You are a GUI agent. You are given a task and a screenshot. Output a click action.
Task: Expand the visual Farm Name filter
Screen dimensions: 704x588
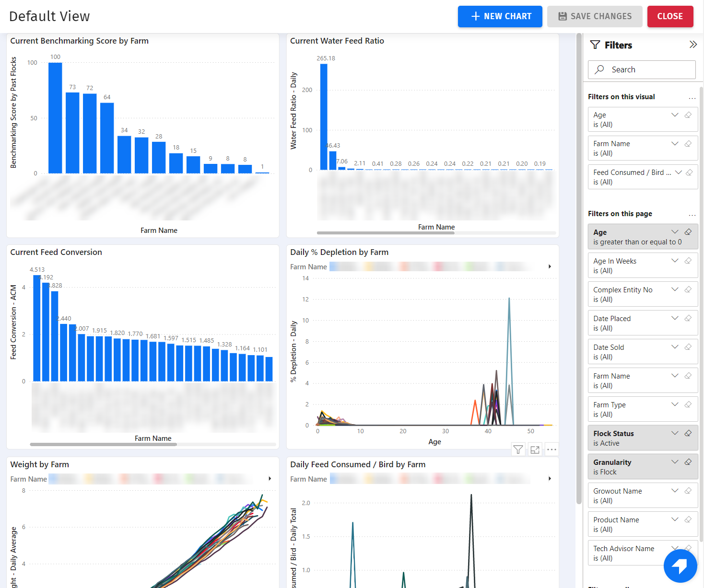(x=675, y=144)
